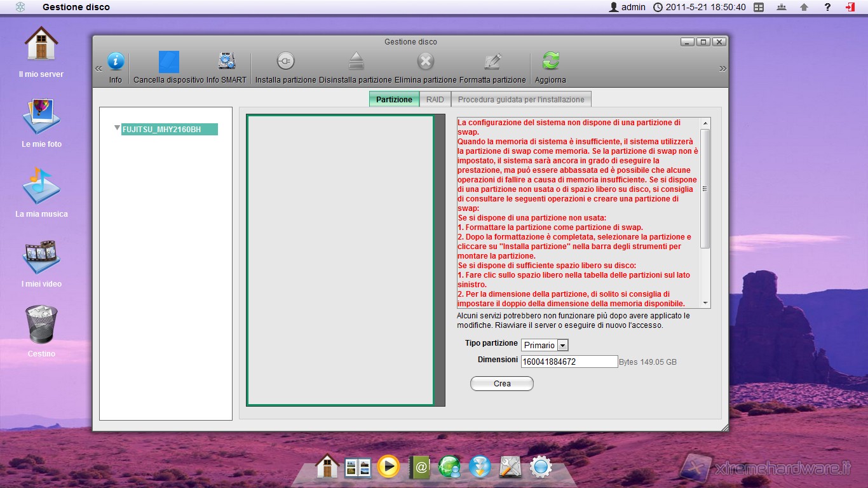Expand toolbar with right double-chevron
This screenshot has height=488, width=868.
(x=722, y=69)
